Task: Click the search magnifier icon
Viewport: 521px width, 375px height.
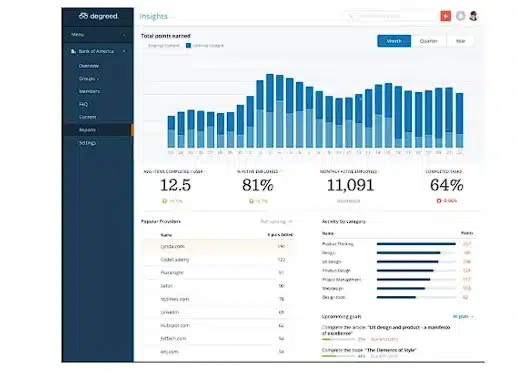Action: pyautogui.click(x=350, y=16)
